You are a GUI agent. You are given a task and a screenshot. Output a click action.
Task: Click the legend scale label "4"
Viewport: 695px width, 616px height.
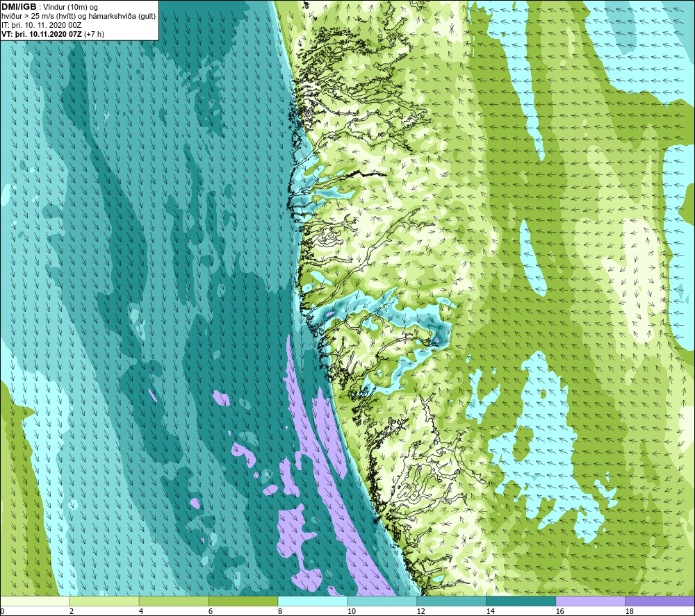141,612
